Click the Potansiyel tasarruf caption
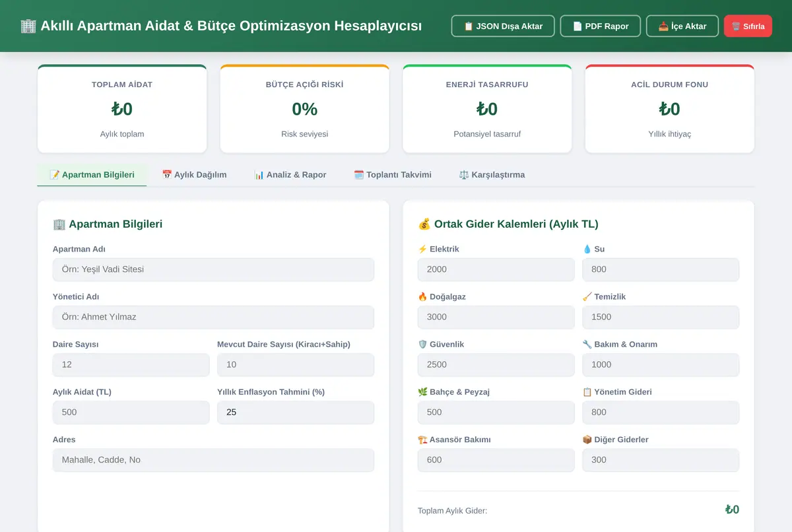This screenshot has width=792, height=532. click(x=487, y=134)
